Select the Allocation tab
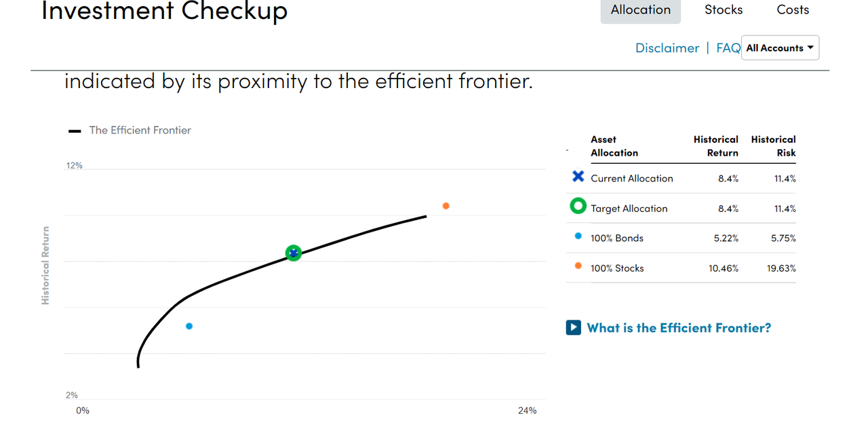This screenshot has height=422, width=868. tap(640, 9)
